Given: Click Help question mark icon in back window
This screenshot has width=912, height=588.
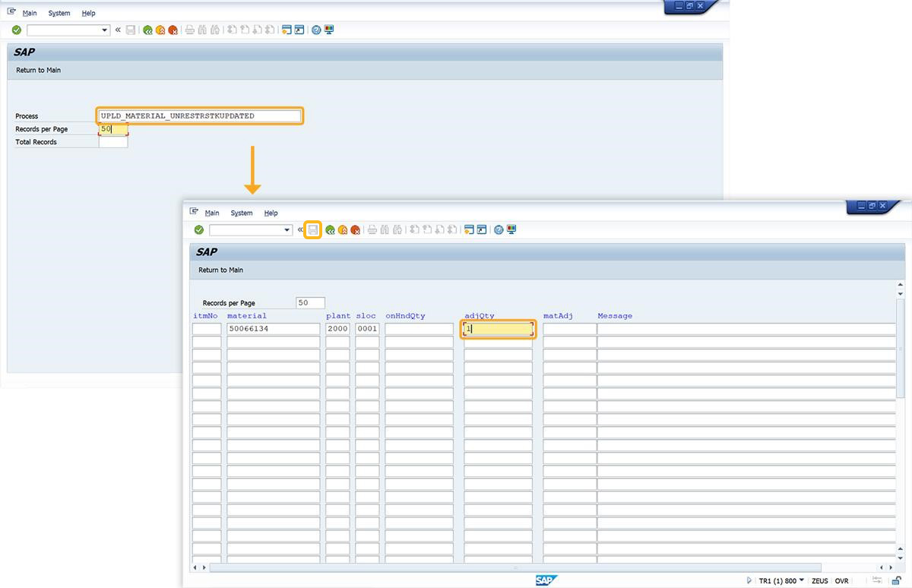Looking at the screenshot, I should click(316, 30).
